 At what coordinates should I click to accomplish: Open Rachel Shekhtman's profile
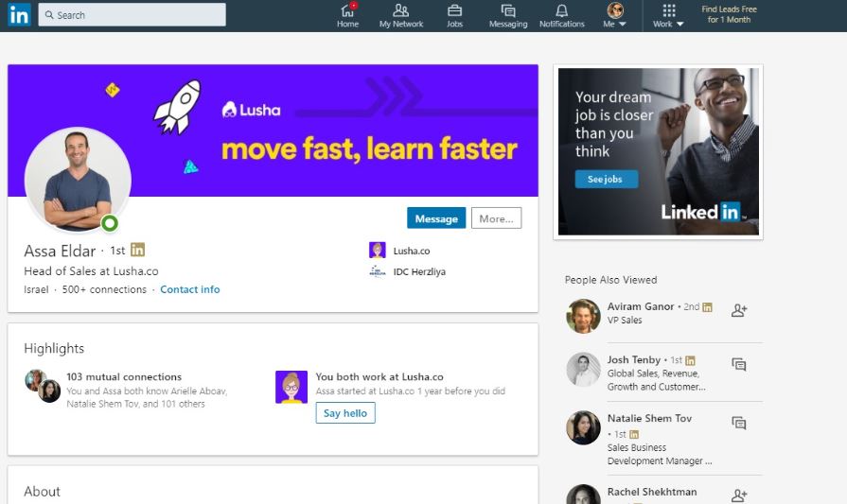[652, 492]
